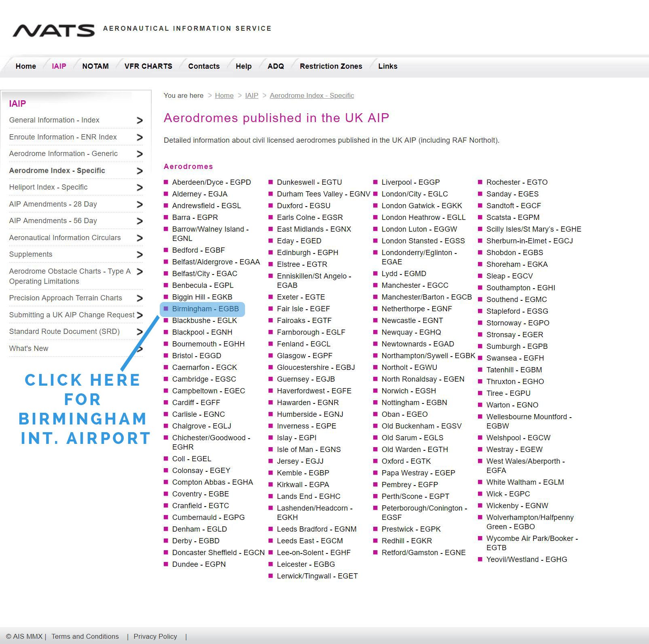Image resolution: width=649 pixels, height=644 pixels.
Task: Open Submitting a UK AIP Change Request
Action: (72, 315)
